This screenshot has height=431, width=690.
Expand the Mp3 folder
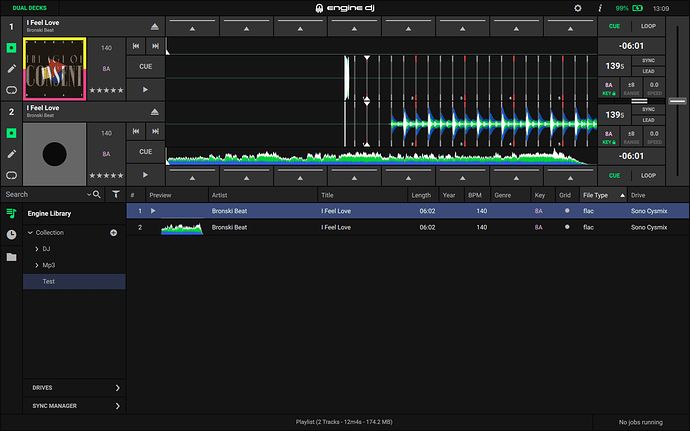37,265
